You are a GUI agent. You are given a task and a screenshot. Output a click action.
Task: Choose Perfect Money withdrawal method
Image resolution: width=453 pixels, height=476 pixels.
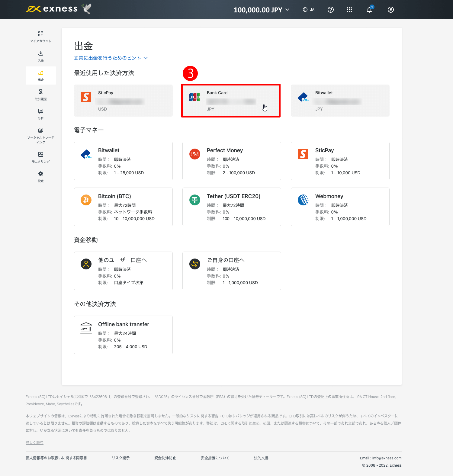pos(232,161)
